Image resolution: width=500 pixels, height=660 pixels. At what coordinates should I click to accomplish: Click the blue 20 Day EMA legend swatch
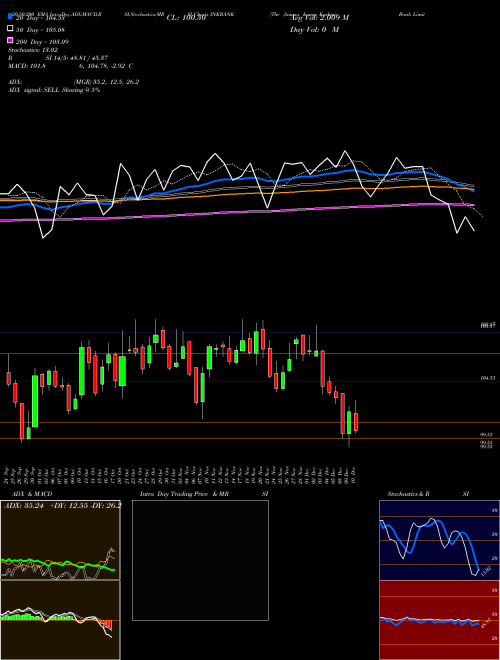coord(10,17)
